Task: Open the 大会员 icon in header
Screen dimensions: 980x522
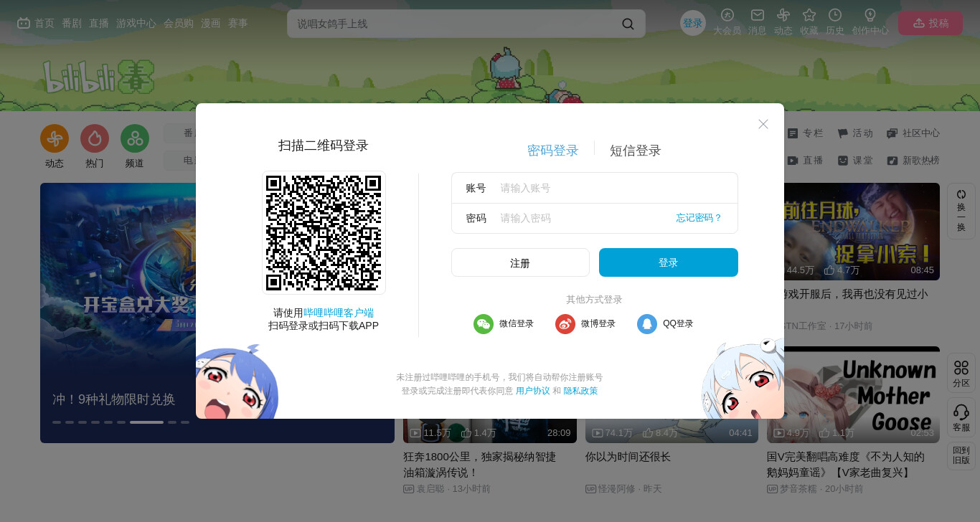Action: point(727,15)
